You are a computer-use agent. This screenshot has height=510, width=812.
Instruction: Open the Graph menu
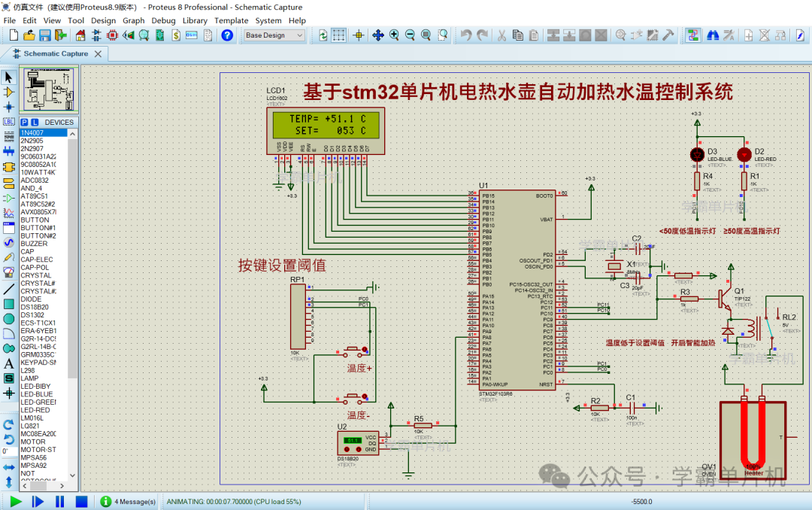(134, 21)
